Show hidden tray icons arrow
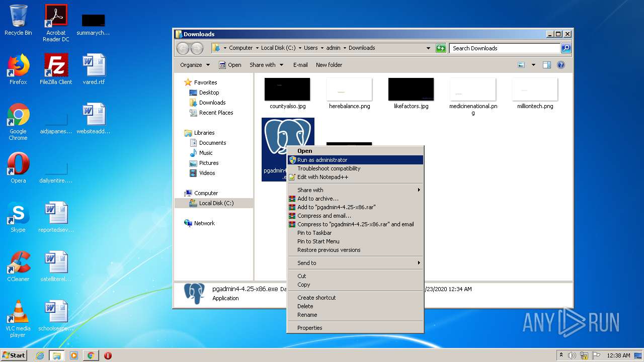The image size is (644, 362). 561,355
